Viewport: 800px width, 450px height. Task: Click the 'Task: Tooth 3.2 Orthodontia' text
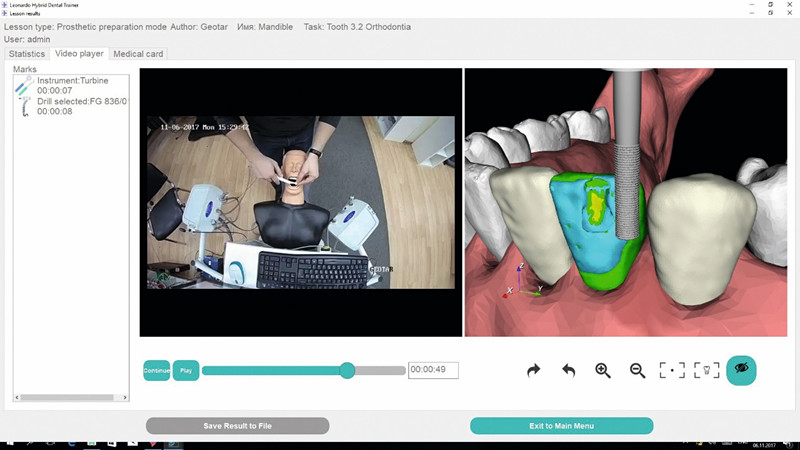coord(357,27)
